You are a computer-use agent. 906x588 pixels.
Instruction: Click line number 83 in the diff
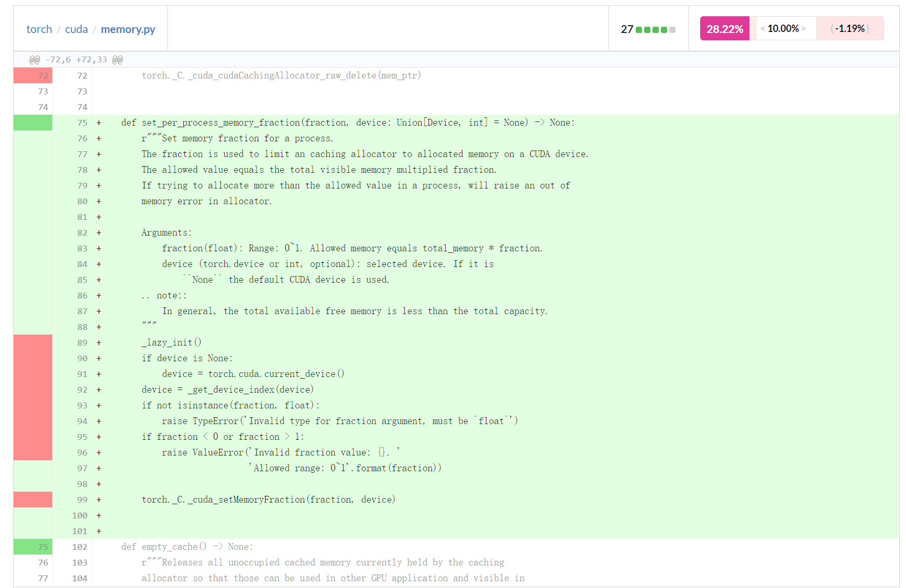pyautogui.click(x=82, y=248)
